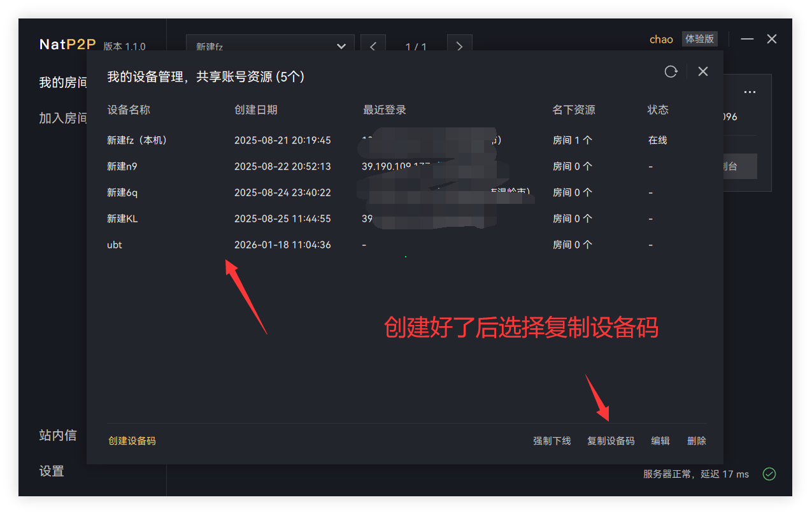This screenshot has height=516, width=812.
Task: Open 设置 settings page
Action: (x=52, y=471)
